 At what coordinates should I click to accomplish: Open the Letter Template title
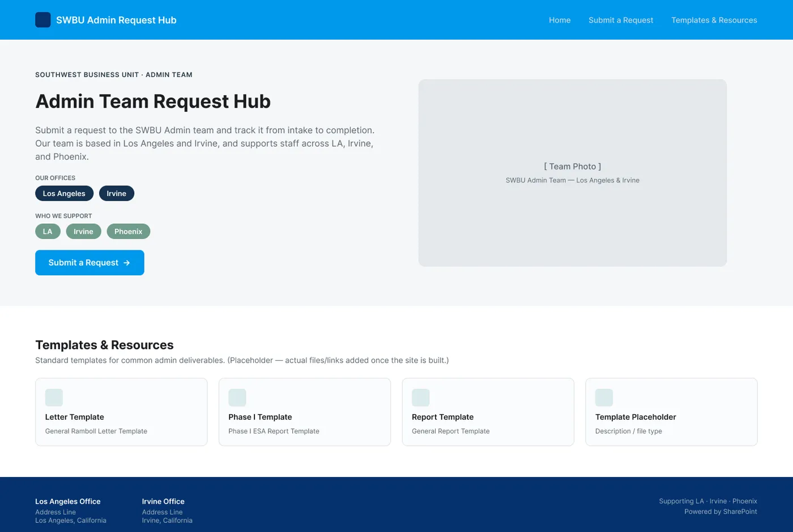75,417
